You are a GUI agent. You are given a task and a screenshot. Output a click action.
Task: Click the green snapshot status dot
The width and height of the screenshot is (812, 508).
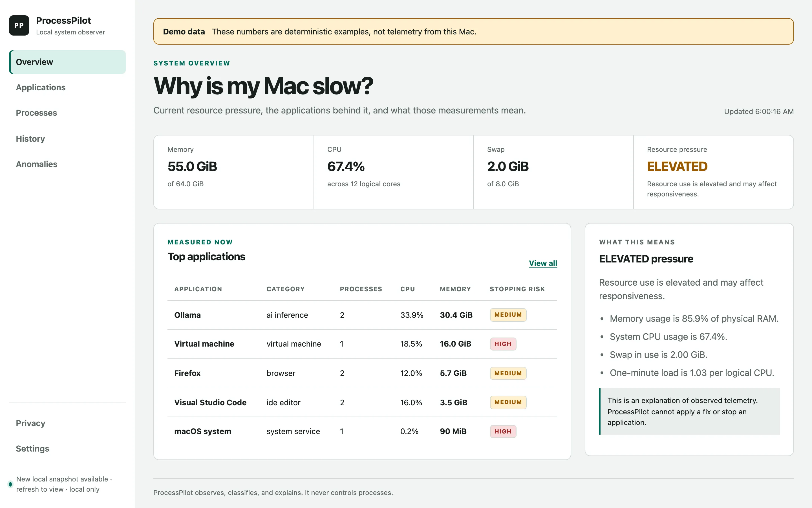[x=10, y=484]
